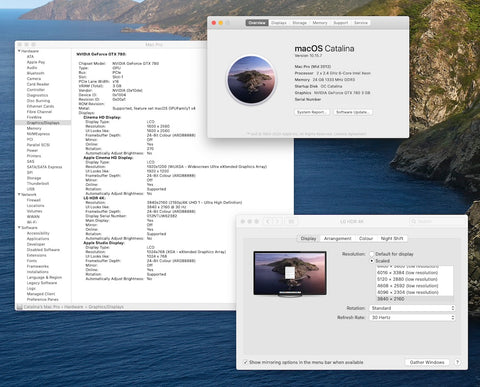This screenshot has width=480, height=387.
Task: Choose the 6016 × 3384 low resolution entry
Action: click(x=414, y=273)
